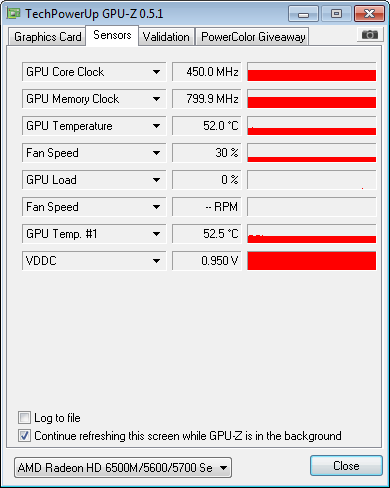This screenshot has height=488, width=390.
Task: Close window using title bar X
Action: pyautogui.click(x=369, y=14)
